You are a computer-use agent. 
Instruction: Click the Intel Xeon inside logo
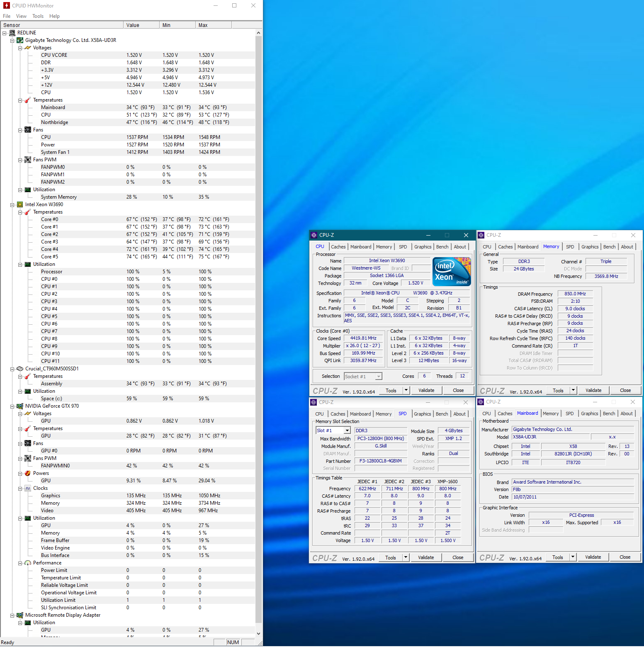pos(452,272)
